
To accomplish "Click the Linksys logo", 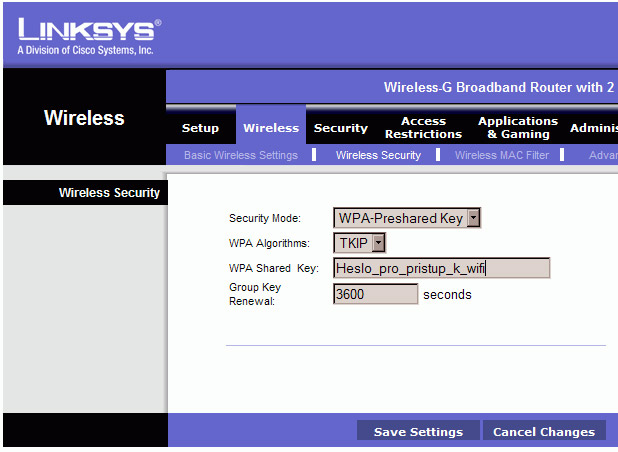I will pos(89,30).
